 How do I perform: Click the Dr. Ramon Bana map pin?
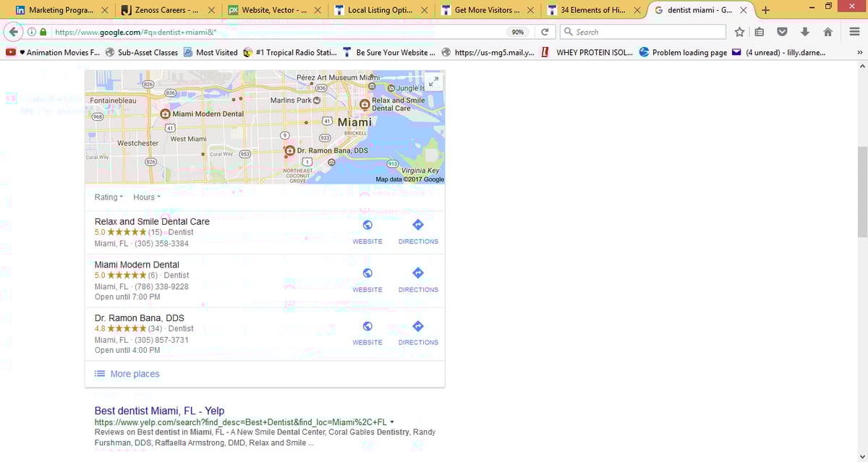click(290, 150)
